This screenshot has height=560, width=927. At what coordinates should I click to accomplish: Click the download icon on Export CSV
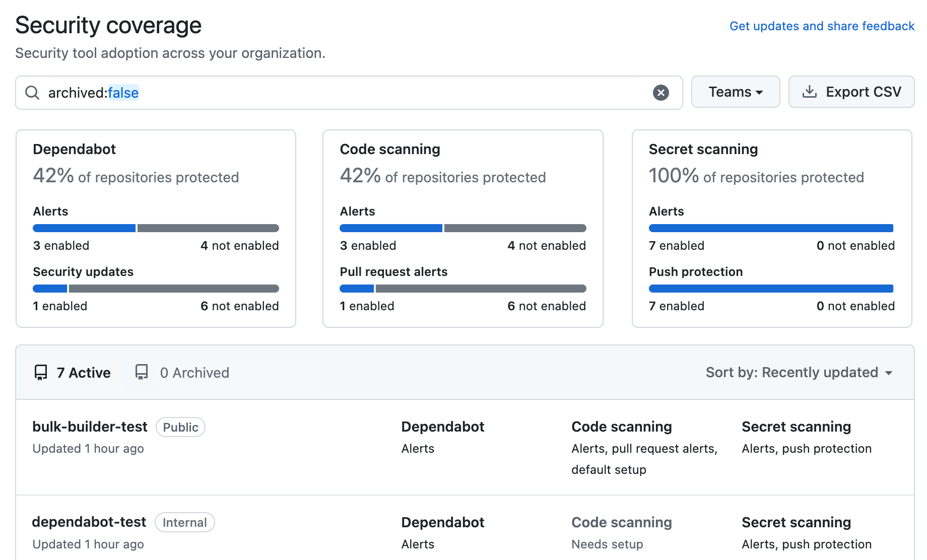(x=810, y=92)
